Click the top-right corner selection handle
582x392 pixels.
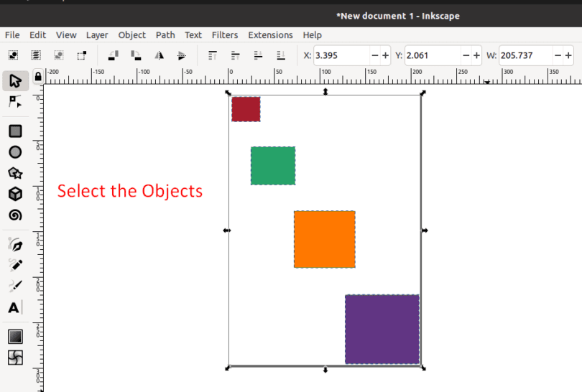click(x=422, y=93)
